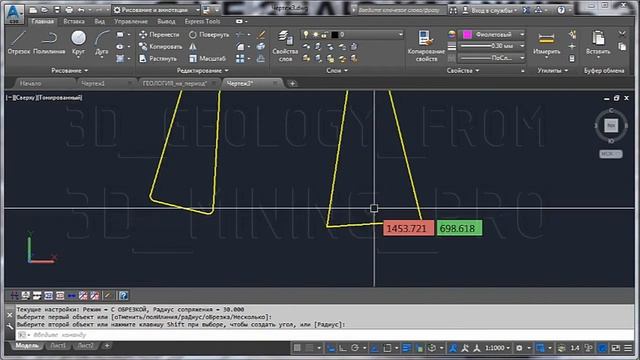
Task: Toggle clean screen button in status bar
Action: (x=616, y=348)
